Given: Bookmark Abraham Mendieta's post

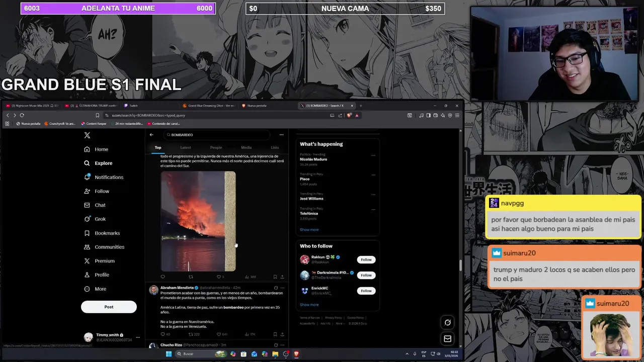Looking at the screenshot, I should pyautogui.click(x=275, y=334).
